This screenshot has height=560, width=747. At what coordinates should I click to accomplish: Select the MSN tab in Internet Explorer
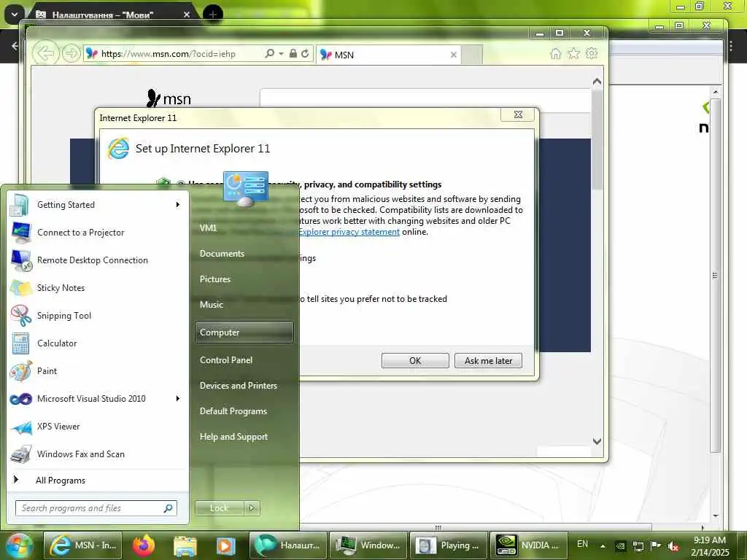pyautogui.click(x=388, y=55)
